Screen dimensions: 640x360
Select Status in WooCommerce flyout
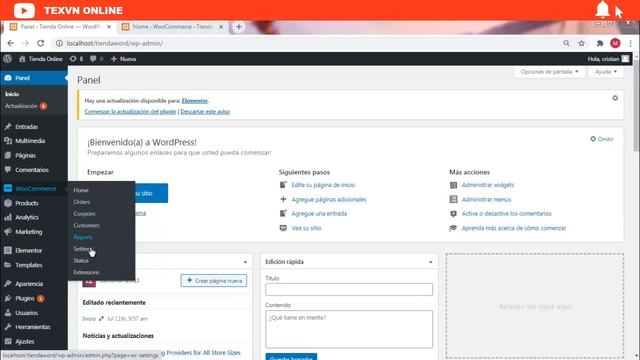(81, 260)
